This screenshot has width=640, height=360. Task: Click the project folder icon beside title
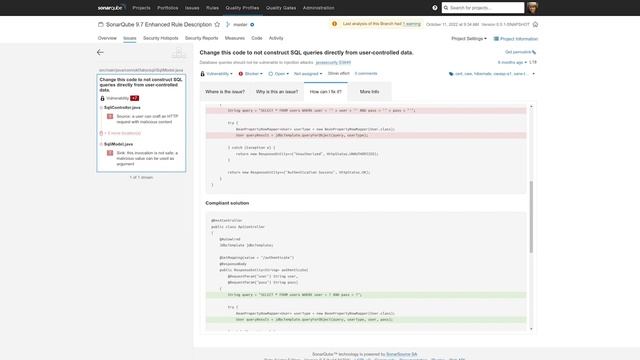pos(100,24)
